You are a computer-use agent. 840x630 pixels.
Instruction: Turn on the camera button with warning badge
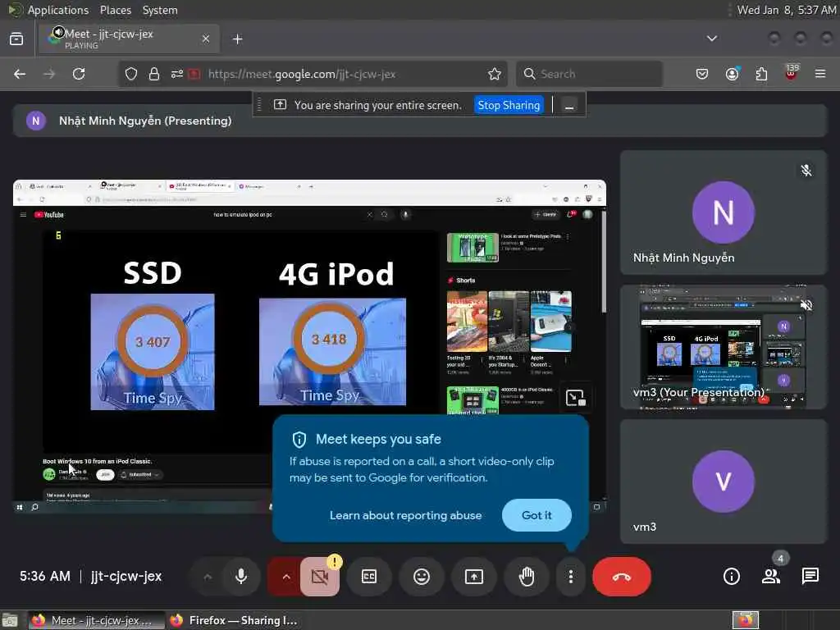(320, 577)
